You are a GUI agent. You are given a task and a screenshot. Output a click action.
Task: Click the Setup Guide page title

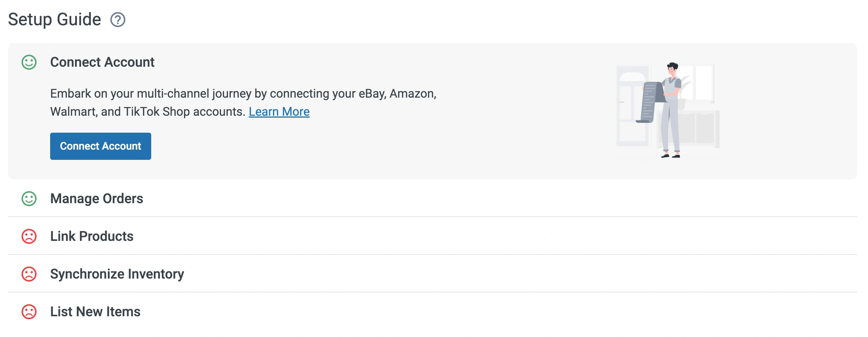click(x=54, y=20)
